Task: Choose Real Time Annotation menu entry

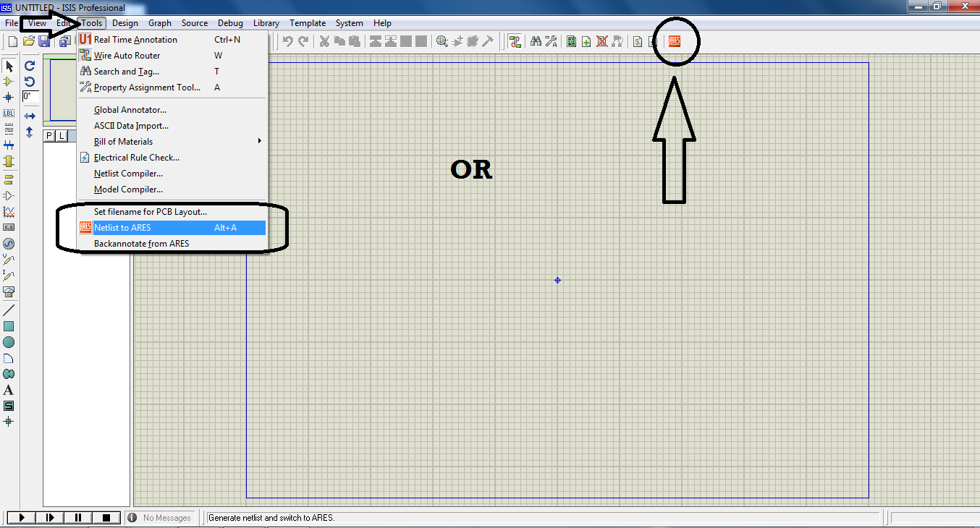Action: tap(172, 40)
